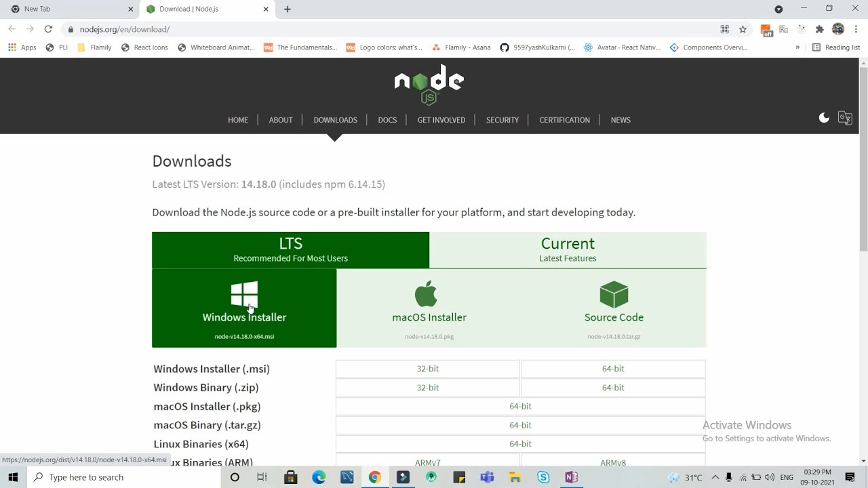Click the weather widget showing 31°C
Screen dimensions: 868x488
685,477
